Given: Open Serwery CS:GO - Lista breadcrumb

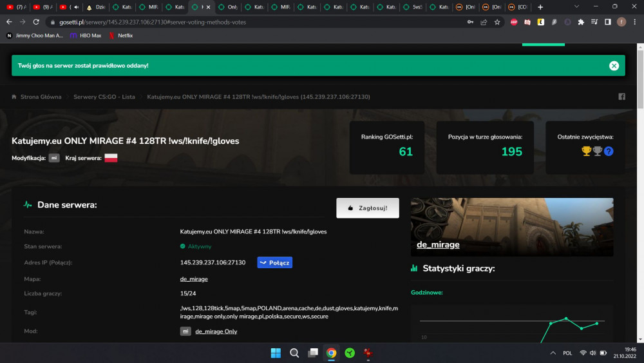Looking at the screenshot, I should (x=104, y=97).
